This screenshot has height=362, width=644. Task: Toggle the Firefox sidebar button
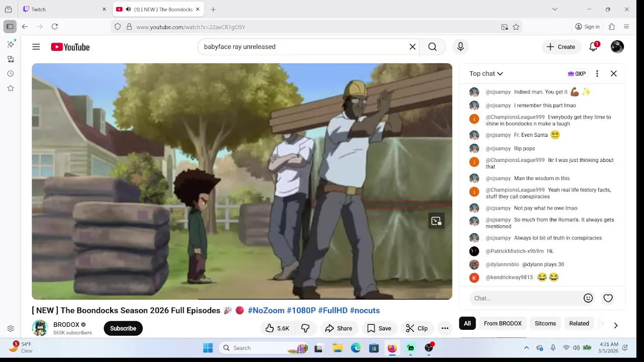point(10,27)
